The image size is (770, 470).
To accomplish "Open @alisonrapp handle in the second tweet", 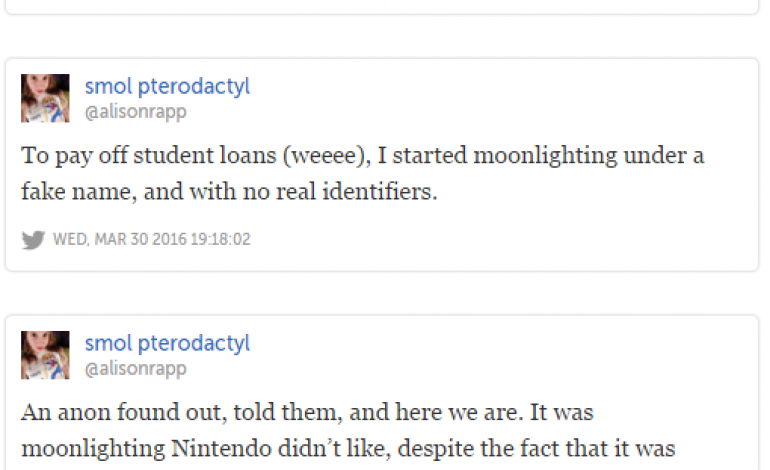I will click(135, 369).
